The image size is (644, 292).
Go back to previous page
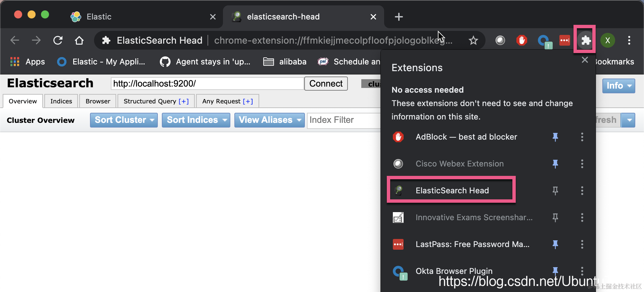click(15, 41)
